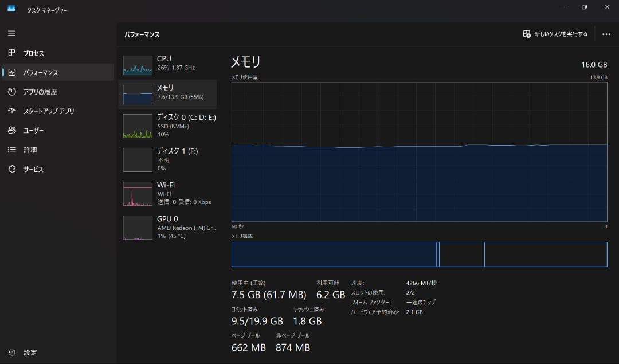Click the Task Manager app icon in title bar

(x=11, y=8)
